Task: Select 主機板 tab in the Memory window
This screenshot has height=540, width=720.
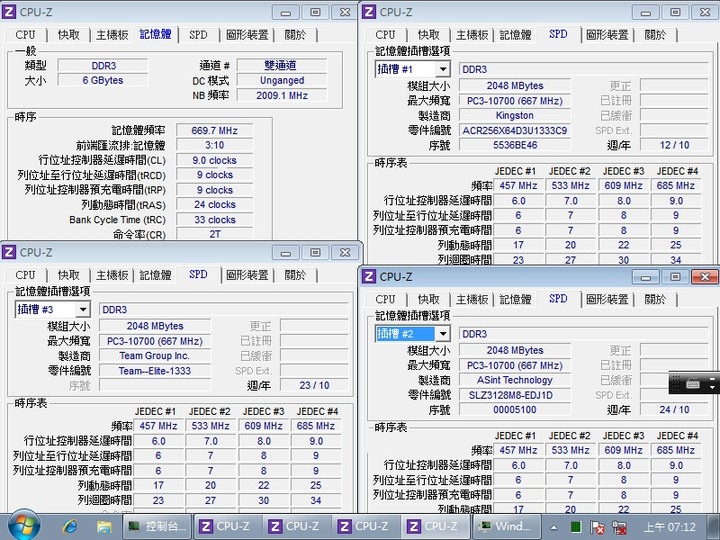Action: pyautogui.click(x=112, y=35)
